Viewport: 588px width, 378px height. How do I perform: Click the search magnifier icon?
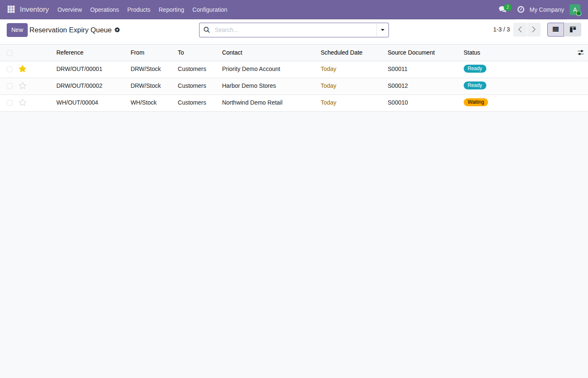(x=207, y=30)
